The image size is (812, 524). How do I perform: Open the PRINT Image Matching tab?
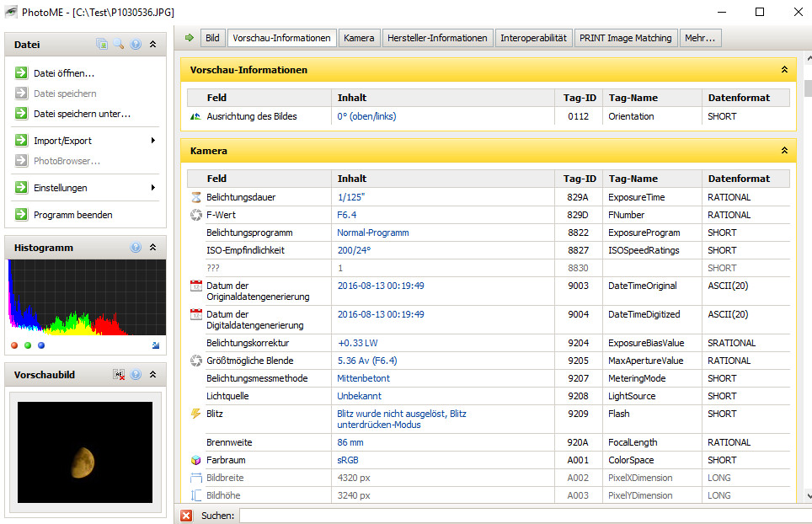[x=625, y=38]
